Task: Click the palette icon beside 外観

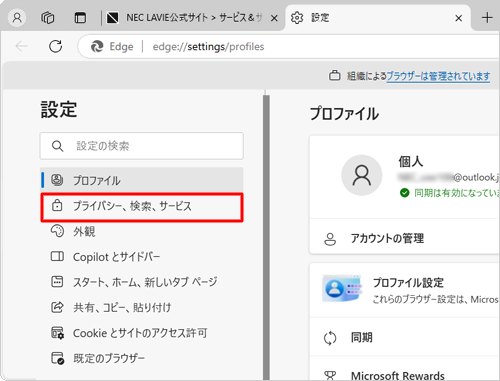Action: click(57, 231)
